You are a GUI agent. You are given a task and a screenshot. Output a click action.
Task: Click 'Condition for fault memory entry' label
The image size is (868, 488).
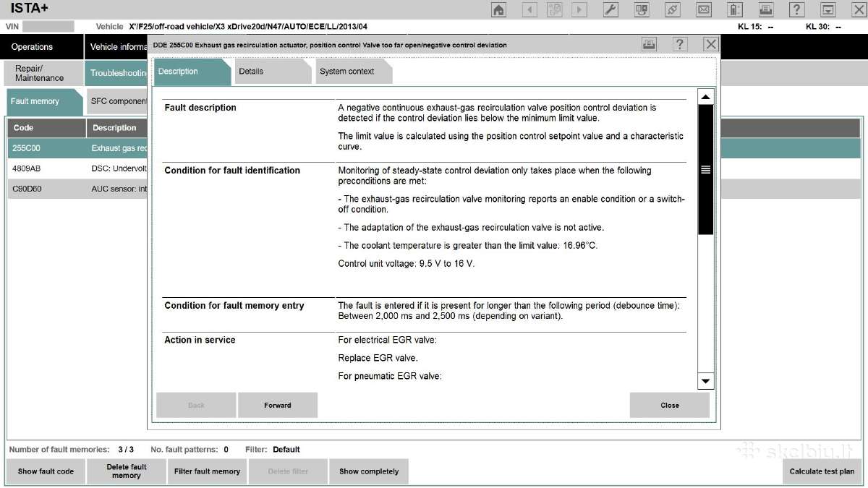[x=234, y=306]
